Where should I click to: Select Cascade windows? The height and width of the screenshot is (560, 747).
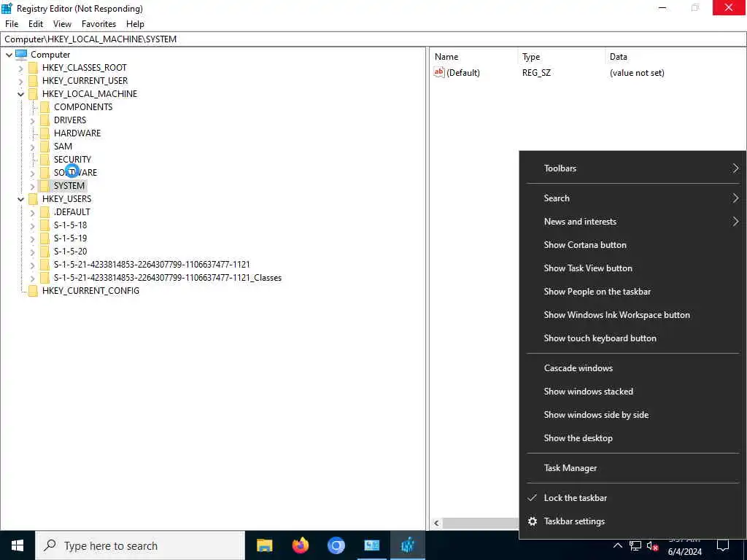click(632, 368)
